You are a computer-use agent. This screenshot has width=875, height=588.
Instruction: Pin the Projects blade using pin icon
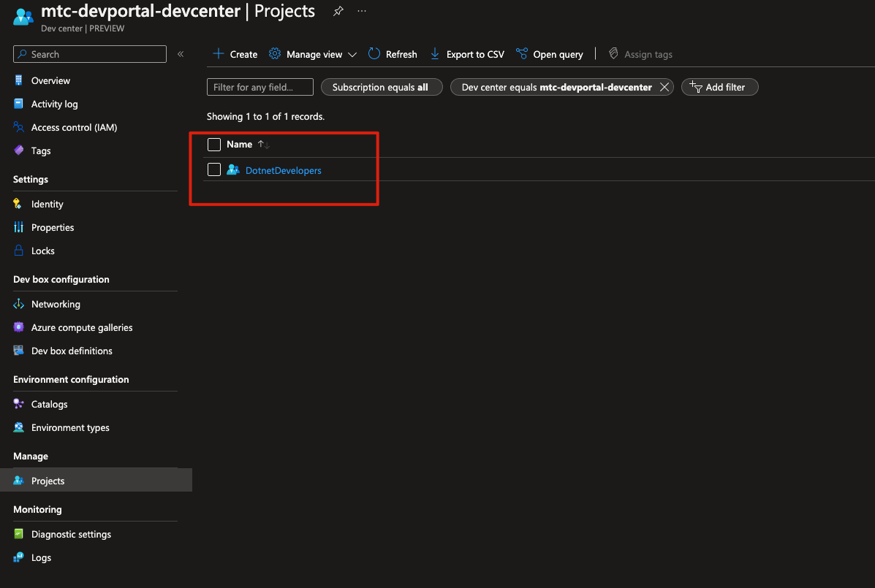[338, 12]
